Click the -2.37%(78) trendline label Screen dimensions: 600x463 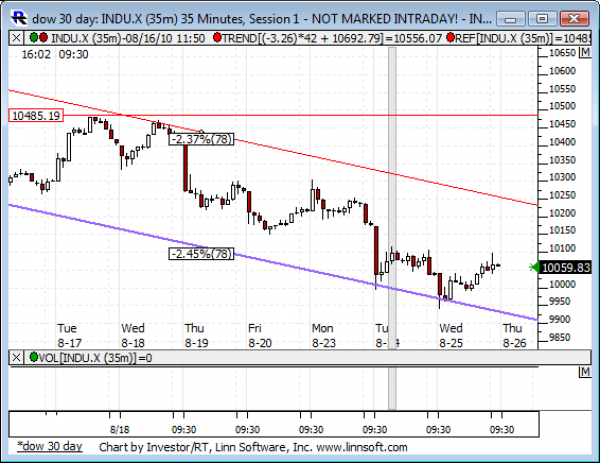(x=201, y=139)
